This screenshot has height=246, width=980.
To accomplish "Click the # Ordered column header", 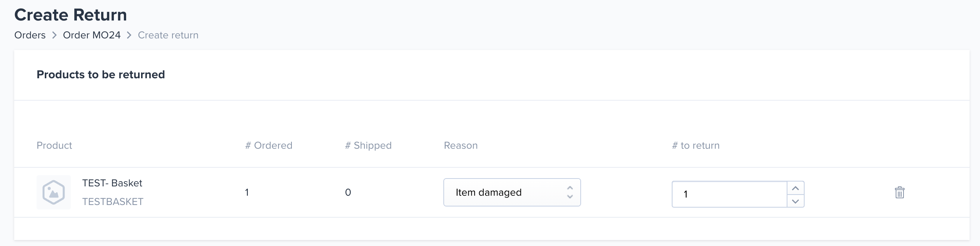I will click(x=269, y=145).
